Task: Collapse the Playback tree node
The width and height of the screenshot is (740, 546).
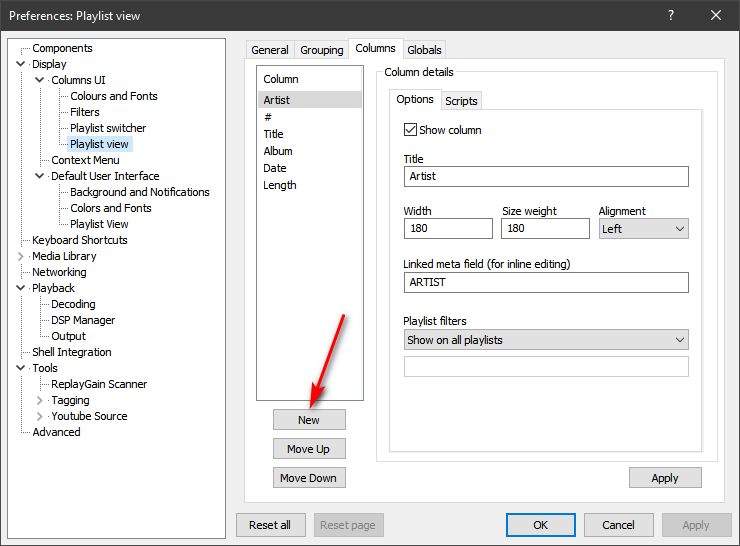Action: 21,288
